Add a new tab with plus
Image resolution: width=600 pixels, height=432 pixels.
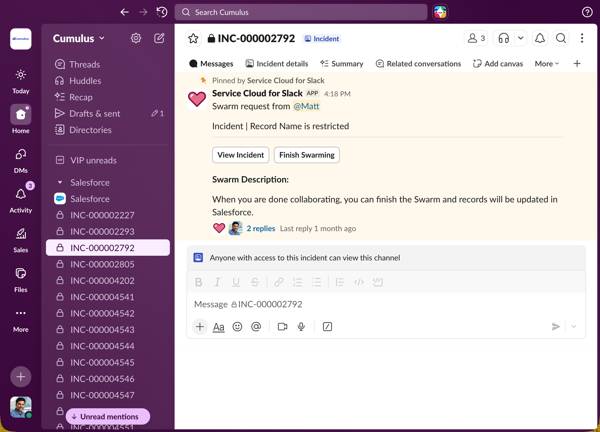pos(577,64)
